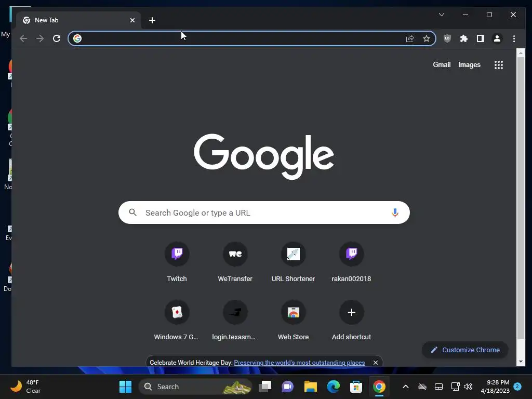Click the page's vertical scrollbar thumb
The width and height of the screenshot is (532, 399).
521,198
